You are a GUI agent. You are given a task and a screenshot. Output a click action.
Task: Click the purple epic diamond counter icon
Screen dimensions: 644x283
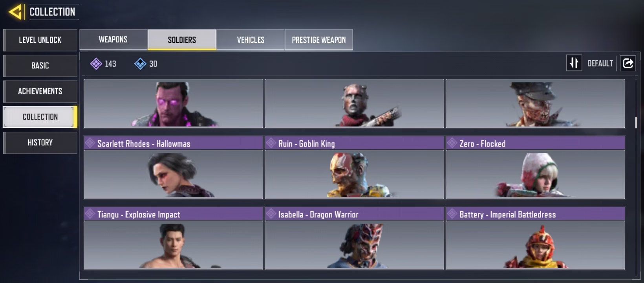tap(96, 64)
